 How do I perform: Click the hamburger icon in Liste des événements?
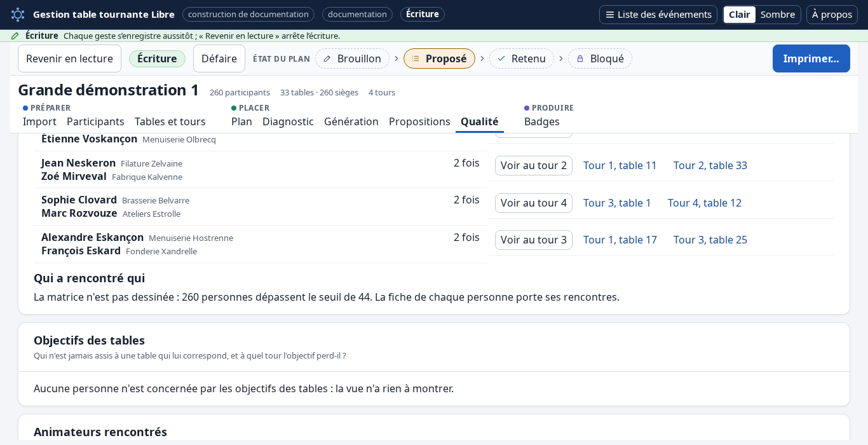609,15
